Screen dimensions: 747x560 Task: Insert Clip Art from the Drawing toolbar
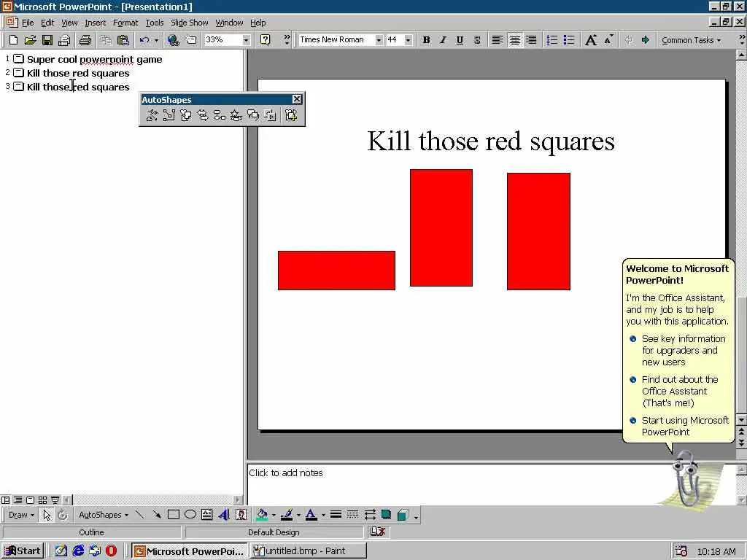pyautogui.click(x=241, y=515)
